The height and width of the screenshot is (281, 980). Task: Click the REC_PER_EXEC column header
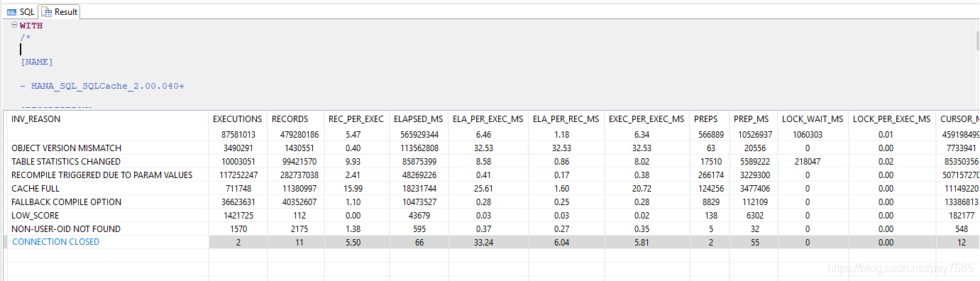[356, 119]
